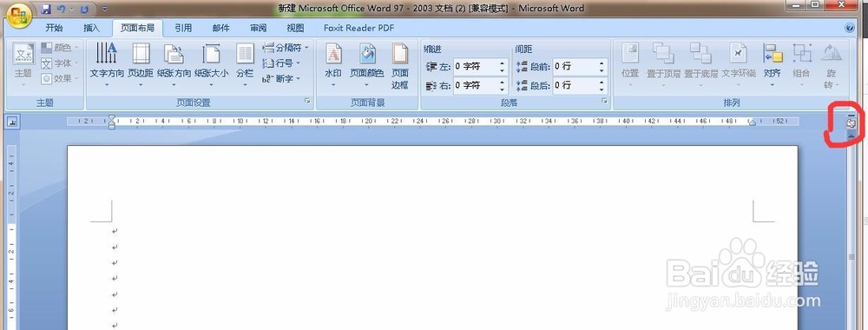Switch to the 开始 tab
The height and width of the screenshot is (330, 868).
(54, 28)
